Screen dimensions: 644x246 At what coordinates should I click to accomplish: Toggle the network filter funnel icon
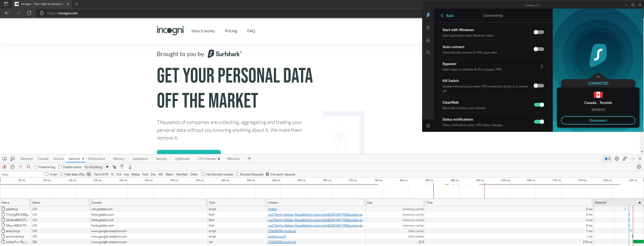(21, 167)
